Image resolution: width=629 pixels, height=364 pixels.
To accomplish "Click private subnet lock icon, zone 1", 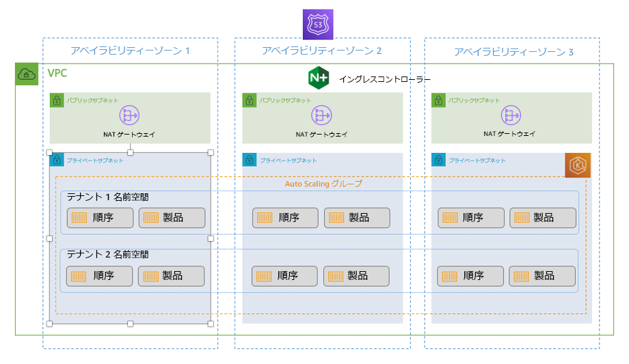I will coord(57,160).
